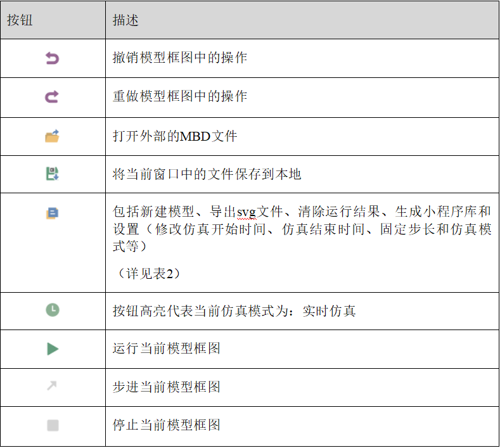Click the purple undo arrow icon
This screenshot has height=448, width=500.
[x=53, y=58]
